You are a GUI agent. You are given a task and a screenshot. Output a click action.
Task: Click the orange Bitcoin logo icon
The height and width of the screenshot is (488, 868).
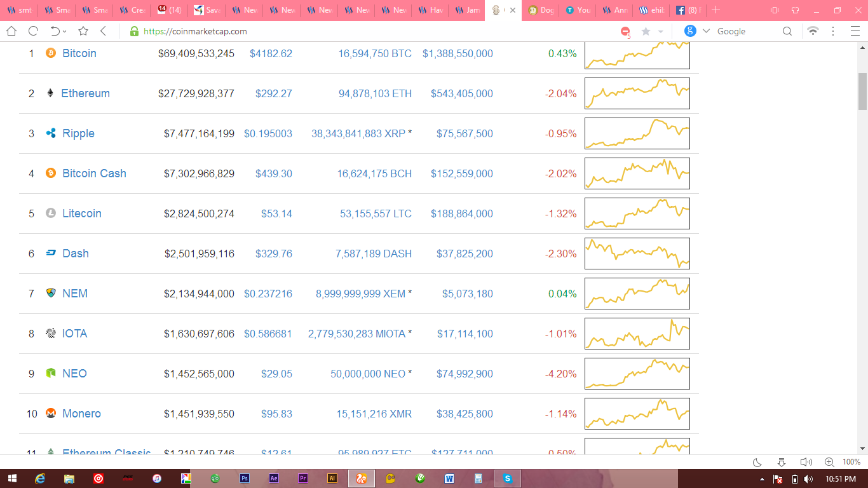pos(51,53)
